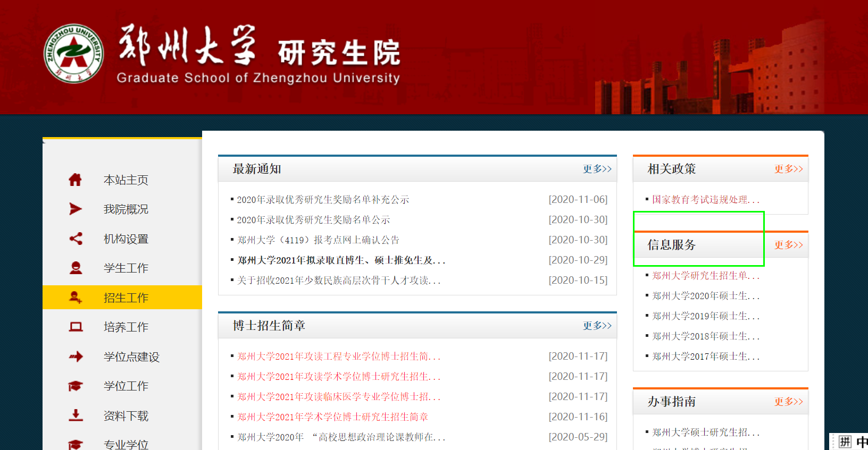Click date [2020-10-29] in 最新通知
Screen dimensions: 868x450
578,260
